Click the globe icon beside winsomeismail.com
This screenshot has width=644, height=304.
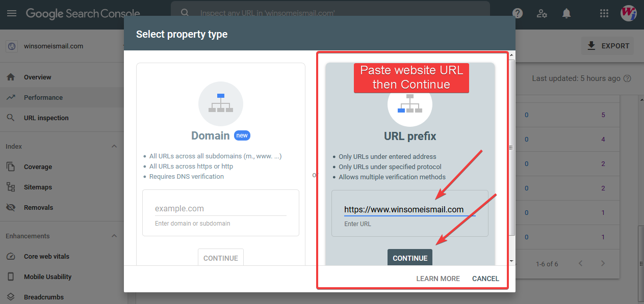(x=12, y=46)
